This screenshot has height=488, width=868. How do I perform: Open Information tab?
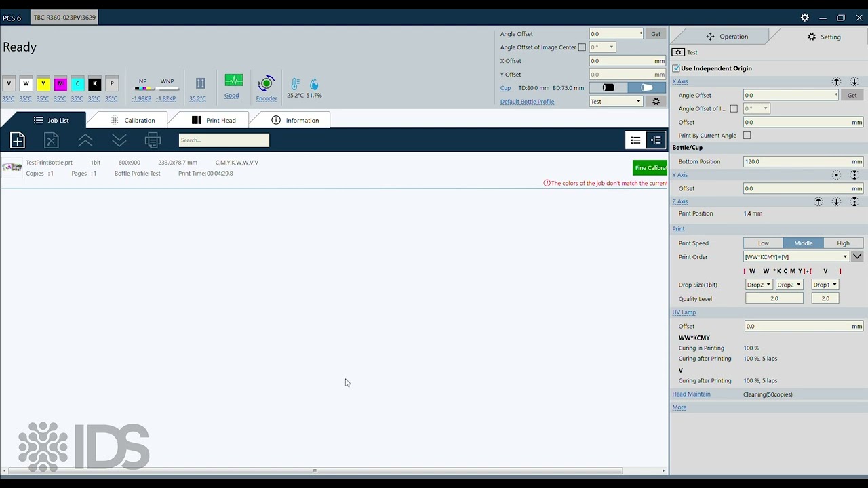(295, 120)
